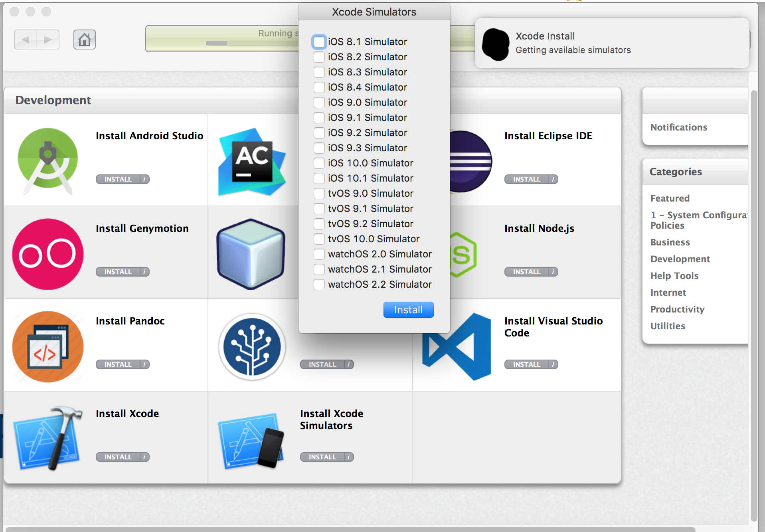
Task: Click the Install Xcode Simulators title
Action: 331,419
